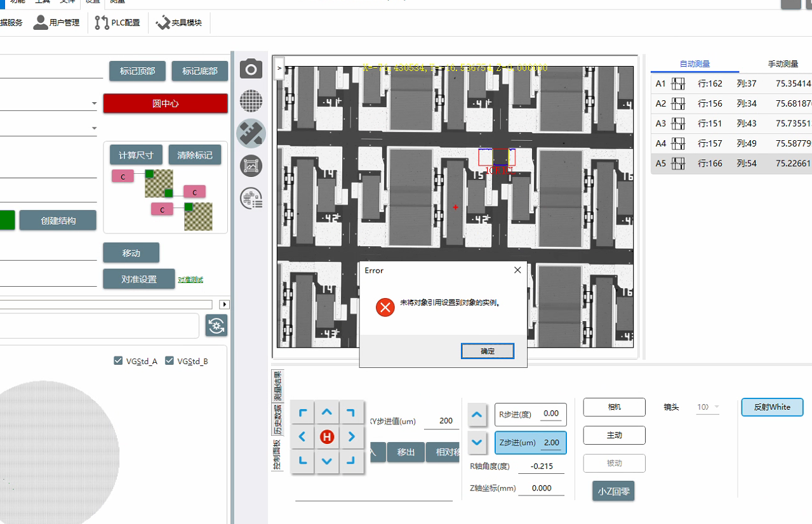
Task: Click the image frame region icon
Action: pyautogui.click(x=251, y=166)
